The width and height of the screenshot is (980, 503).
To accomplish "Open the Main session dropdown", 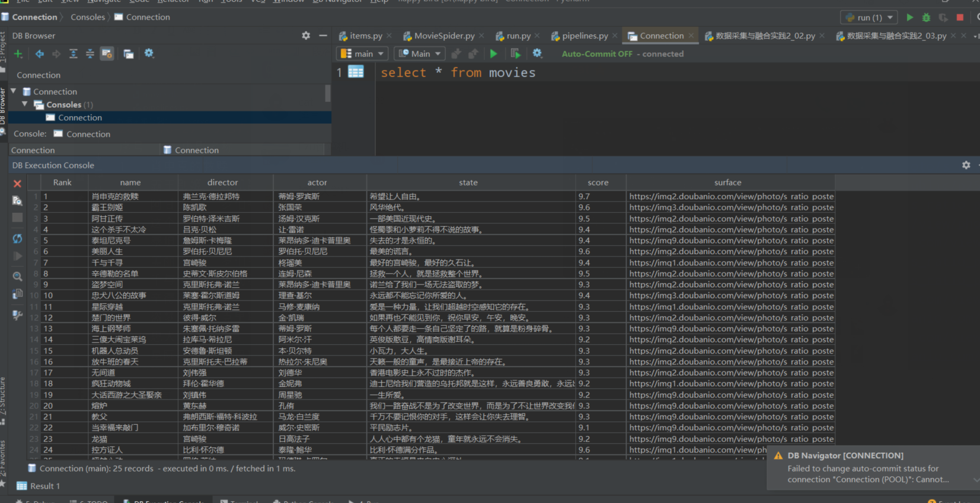I will tap(420, 54).
